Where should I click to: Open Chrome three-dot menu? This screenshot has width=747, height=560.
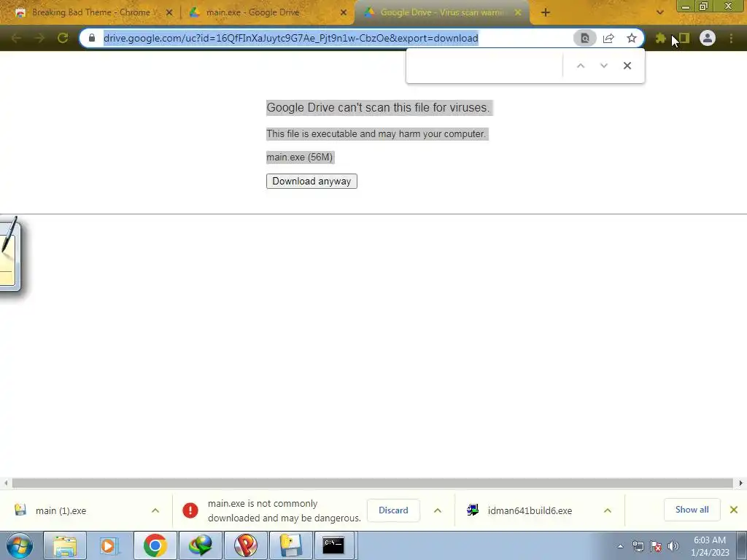[x=731, y=38]
